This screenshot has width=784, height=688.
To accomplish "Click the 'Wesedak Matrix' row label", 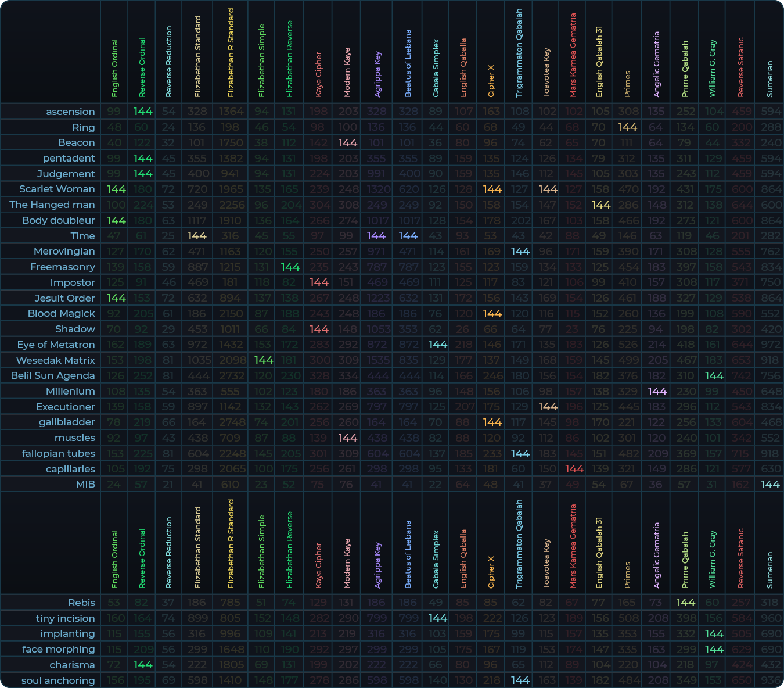I will [x=55, y=360].
